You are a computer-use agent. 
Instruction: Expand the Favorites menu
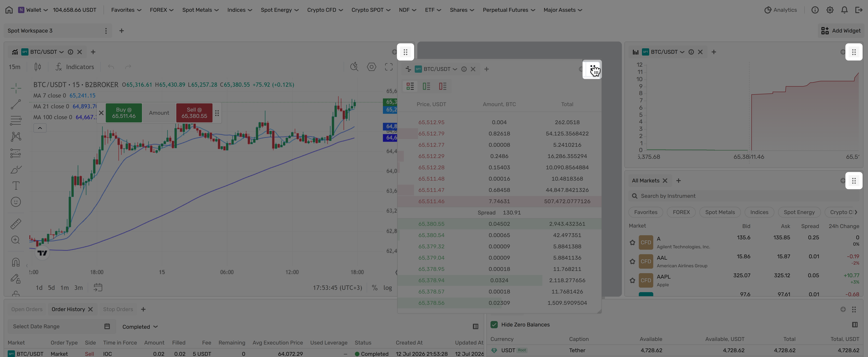126,10
